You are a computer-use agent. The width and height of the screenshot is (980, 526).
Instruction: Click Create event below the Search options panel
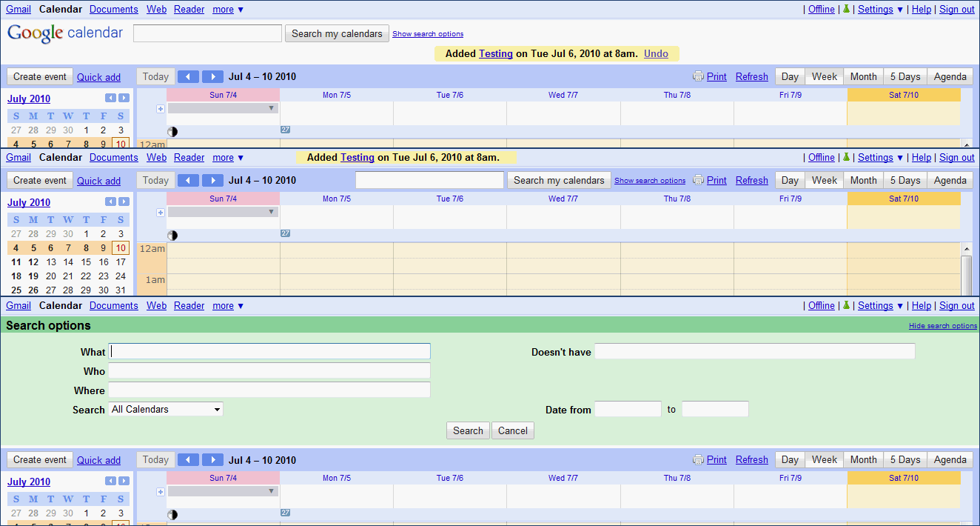tap(40, 459)
